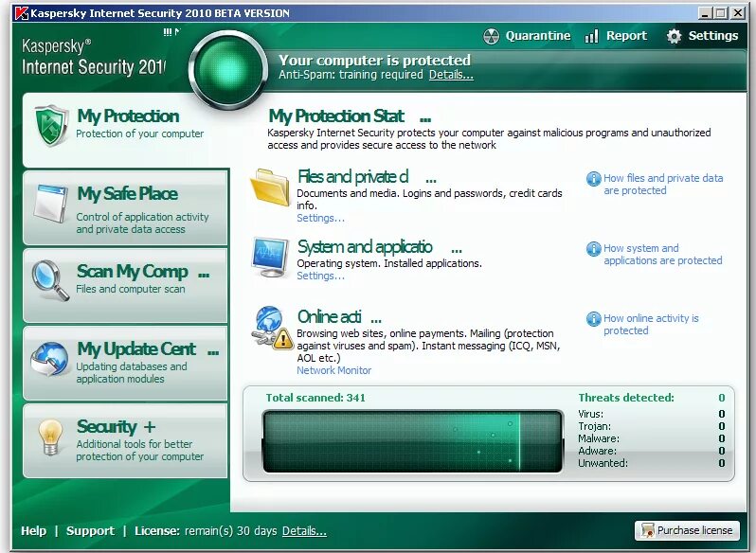
Task: Click info icon beside online activity
Action: tap(593, 319)
